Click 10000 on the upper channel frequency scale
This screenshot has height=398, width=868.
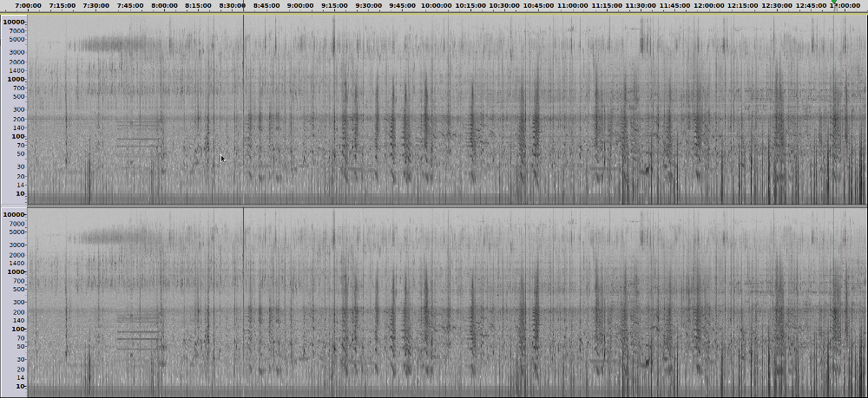[14, 22]
